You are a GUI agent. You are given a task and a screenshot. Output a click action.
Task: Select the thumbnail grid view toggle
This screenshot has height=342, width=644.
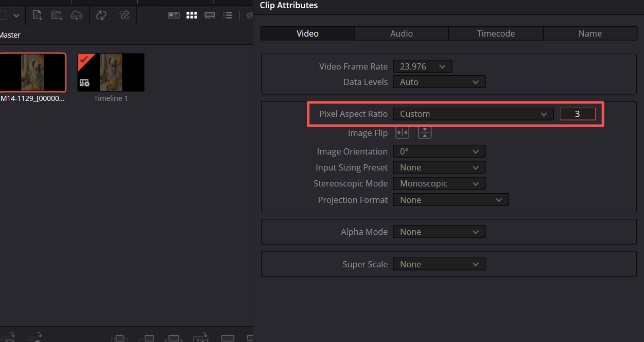click(192, 15)
